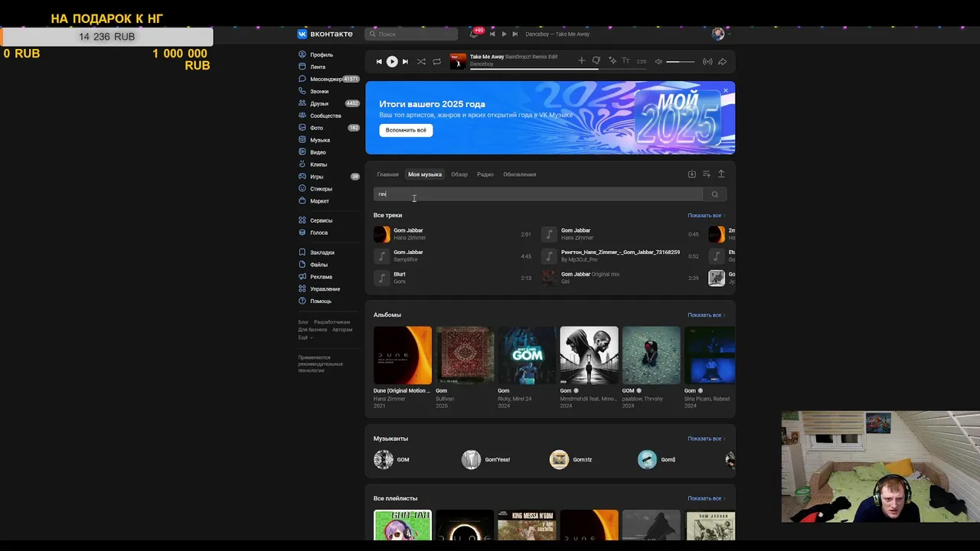This screenshot has height=551, width=980.
Task: Toggle shuffle playback
Action: tap(421, 61)
